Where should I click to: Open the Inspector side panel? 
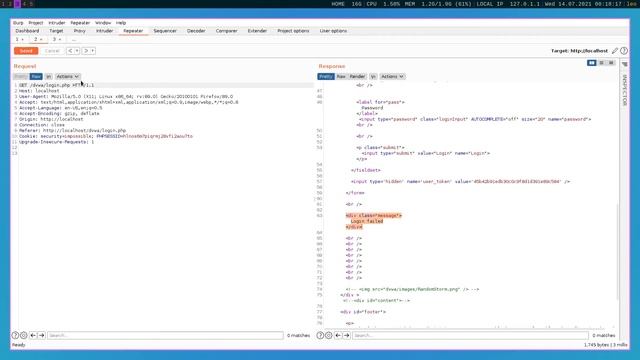click(624, 90)
